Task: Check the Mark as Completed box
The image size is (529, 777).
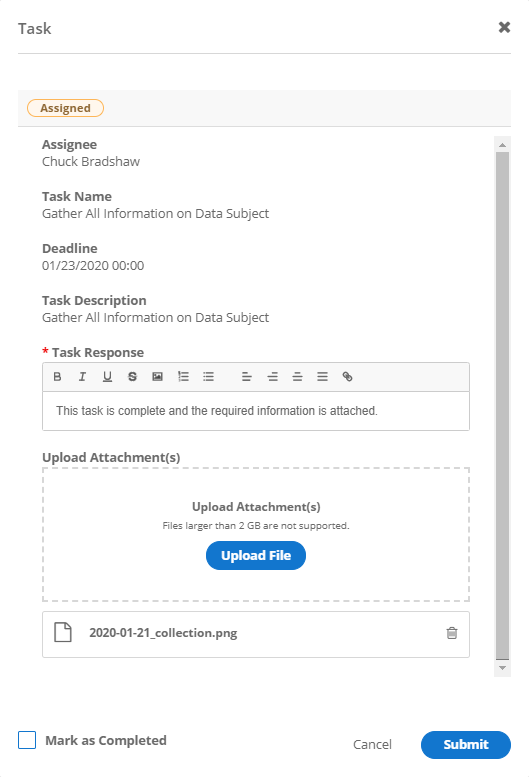Action: pyautogui.click(x=27, y=740)
